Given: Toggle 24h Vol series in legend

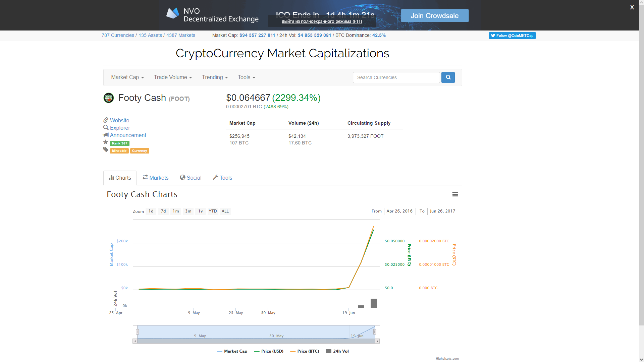Looking at the screenshot, I should pyautogui.click(x=337, y=351).
